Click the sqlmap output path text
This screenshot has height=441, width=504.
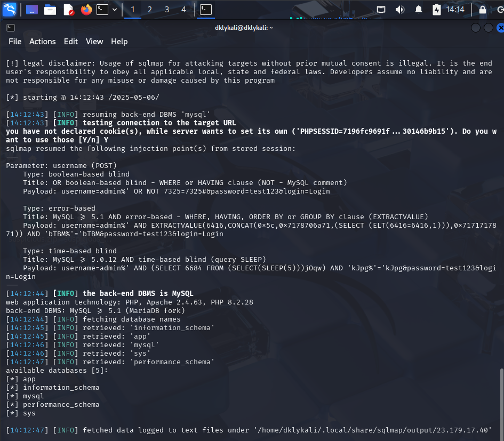pyautogui.click(x=373, y=430)
